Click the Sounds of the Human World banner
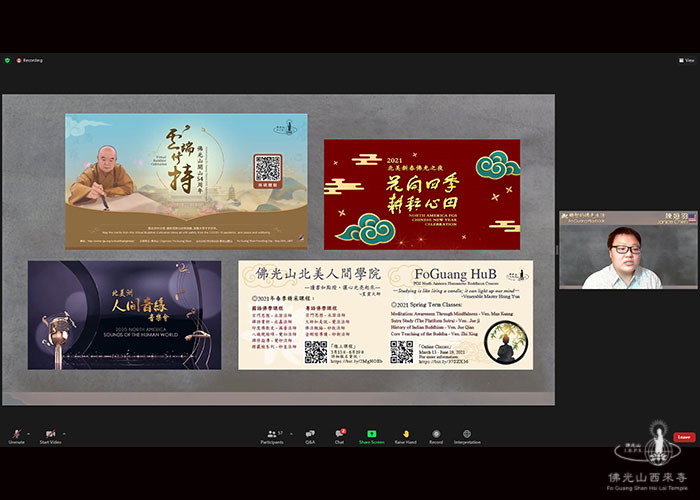 coord(125,315)
